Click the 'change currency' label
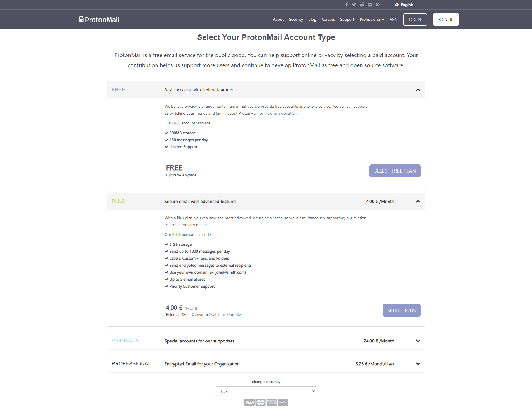The width and height of the screenshot is (532, 416). (x=266, y=382)
